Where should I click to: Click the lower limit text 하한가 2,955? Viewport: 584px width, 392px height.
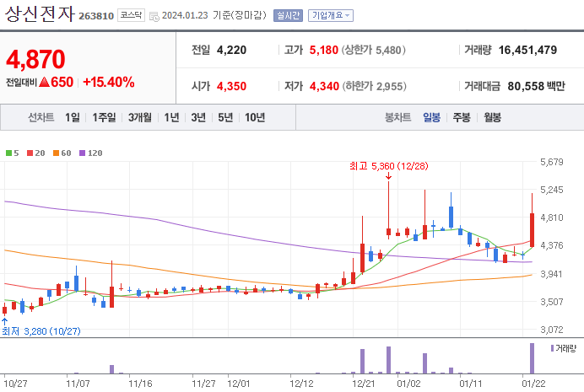point(374,86)
